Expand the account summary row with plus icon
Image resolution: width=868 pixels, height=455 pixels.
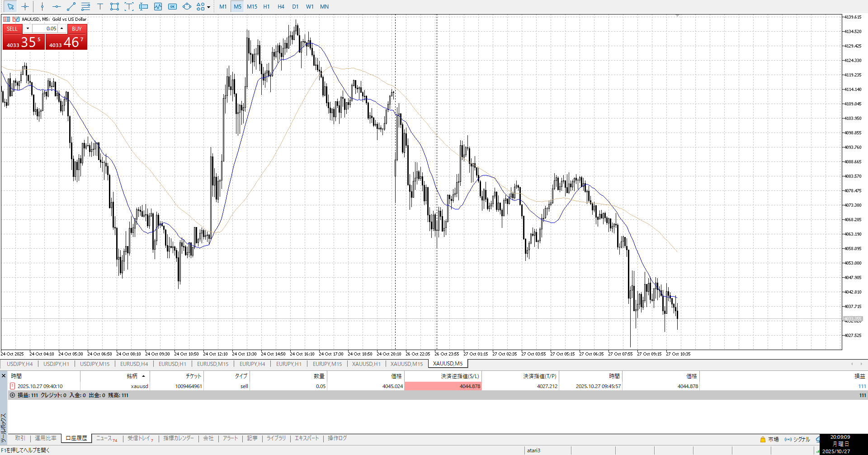click(12, 395)
